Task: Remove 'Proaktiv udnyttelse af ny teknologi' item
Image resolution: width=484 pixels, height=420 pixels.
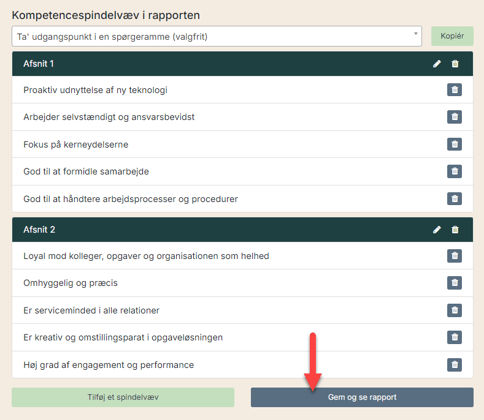Action: (454, 90)
